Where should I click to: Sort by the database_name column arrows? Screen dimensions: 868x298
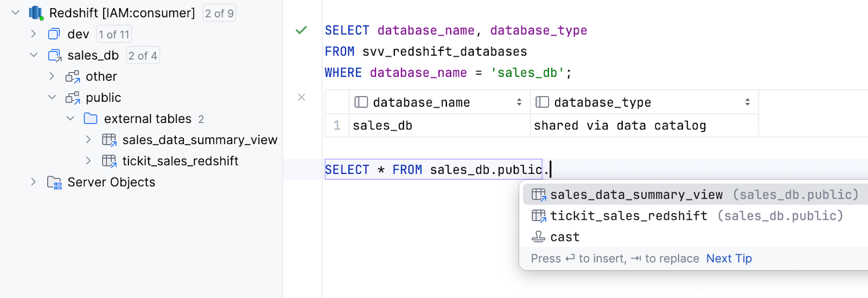click(x=519, y=102)
